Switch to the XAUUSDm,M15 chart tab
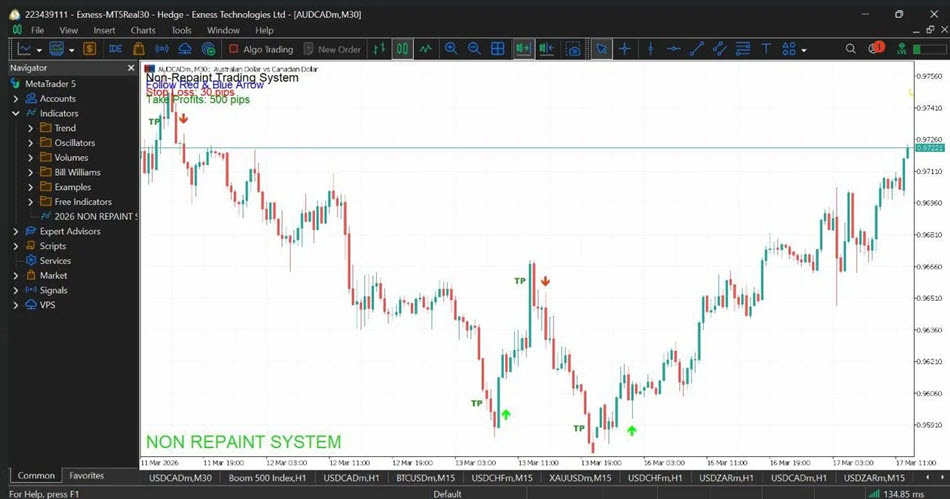The height and width of the screenshot is (499, 950). pos(580,478)
